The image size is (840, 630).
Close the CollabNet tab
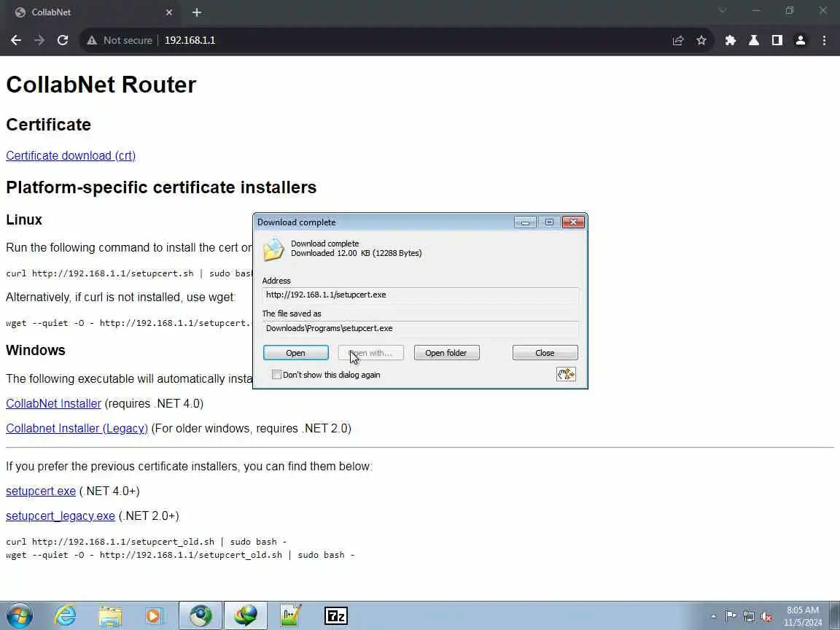(x=169, y=12)
